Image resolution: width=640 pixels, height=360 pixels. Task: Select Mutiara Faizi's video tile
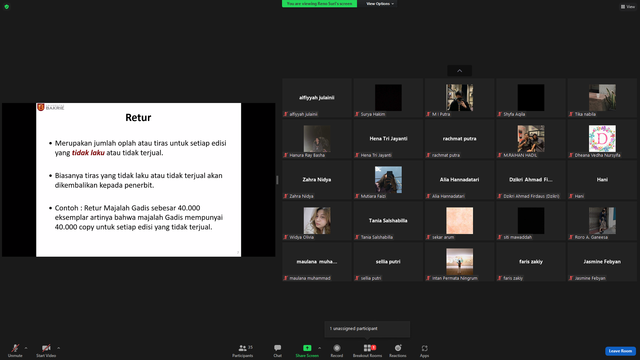(388, 180)
